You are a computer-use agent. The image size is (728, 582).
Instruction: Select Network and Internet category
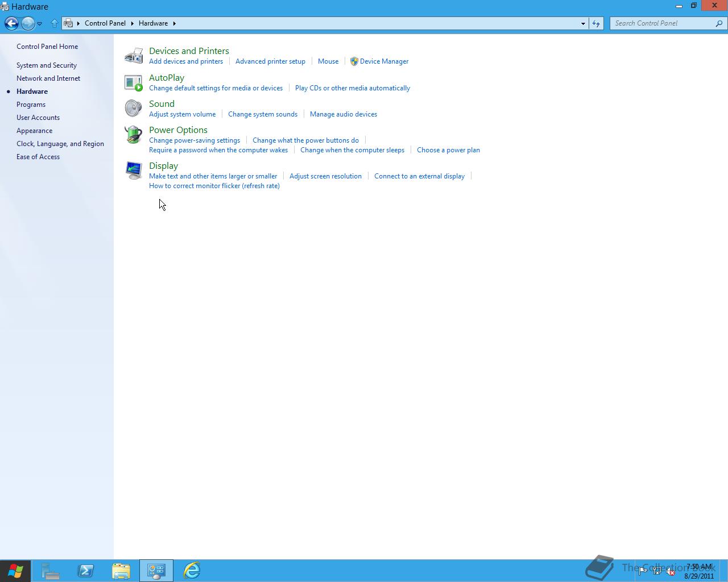point(48,78)
